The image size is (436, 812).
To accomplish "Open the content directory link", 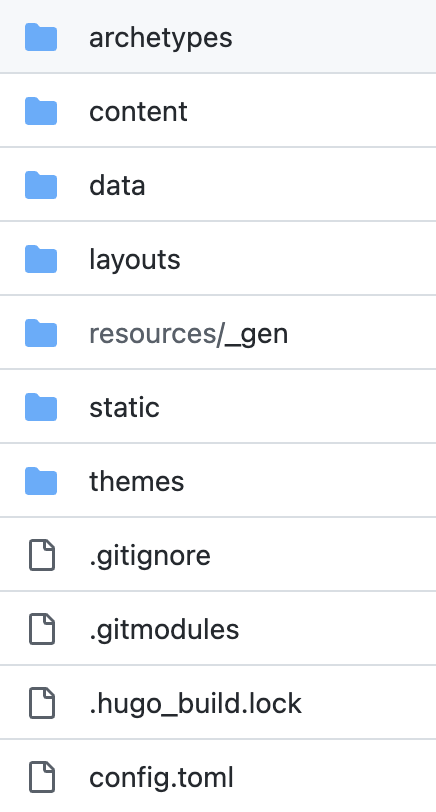I will (138, 112).
